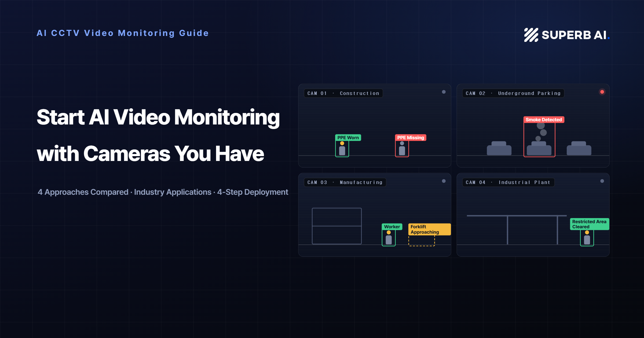Click the with Cameras You Have line
Image resolution: width=644 pixels, height=338 pixels.
pos(150,154)
